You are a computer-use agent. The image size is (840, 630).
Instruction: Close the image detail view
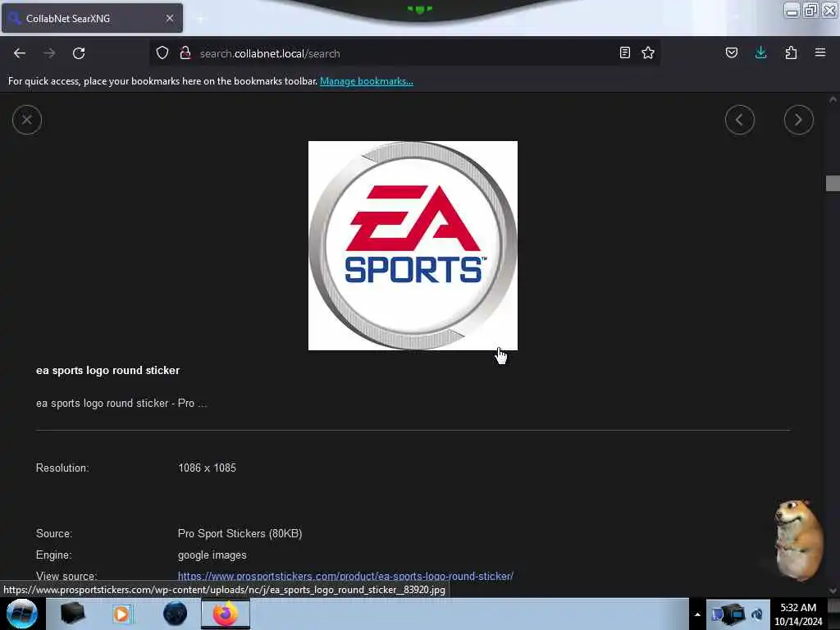coord(27,120)
